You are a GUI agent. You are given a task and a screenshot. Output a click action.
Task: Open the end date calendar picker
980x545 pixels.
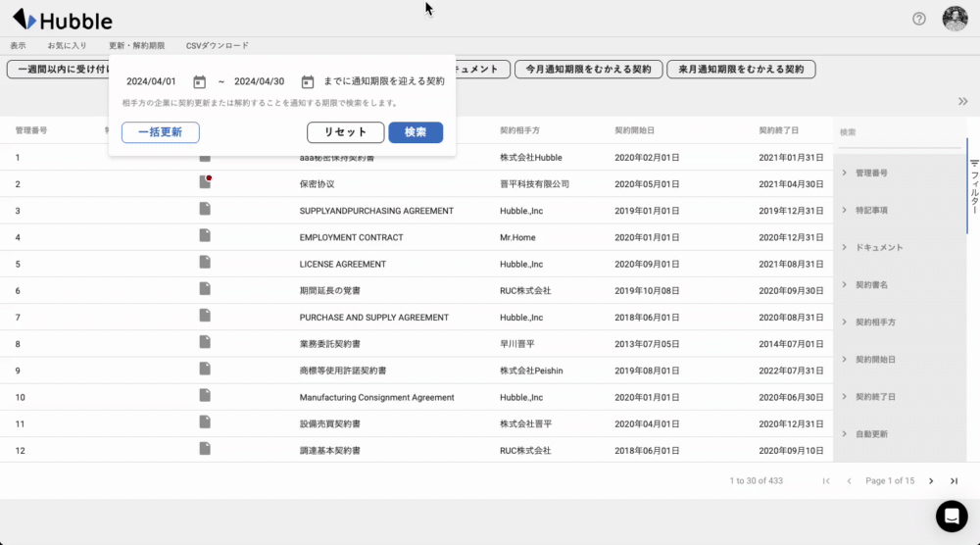pyautogui.click(x=307, y=82)
